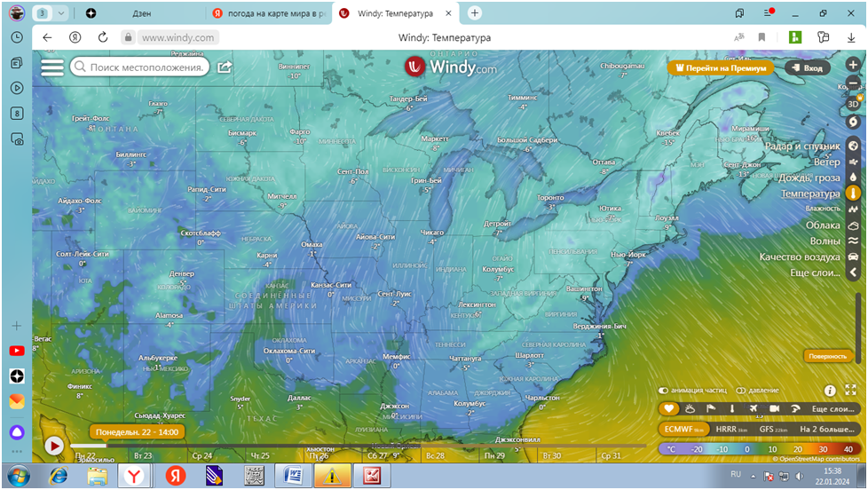Zoom out the map with minus button
The image size is (868, 490).
click(x=853, y=83)
